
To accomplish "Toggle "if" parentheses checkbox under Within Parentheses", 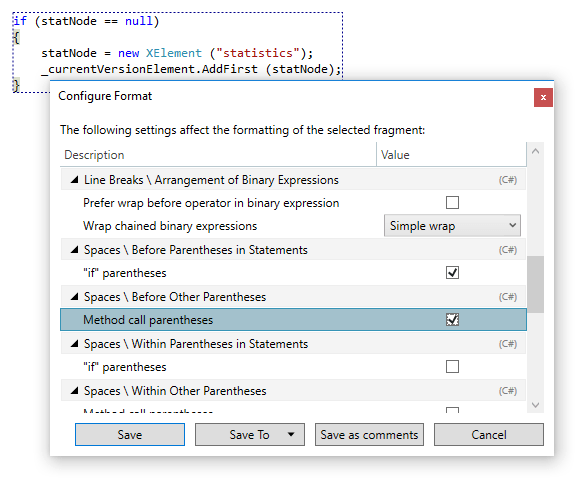I will click(452, 367).
